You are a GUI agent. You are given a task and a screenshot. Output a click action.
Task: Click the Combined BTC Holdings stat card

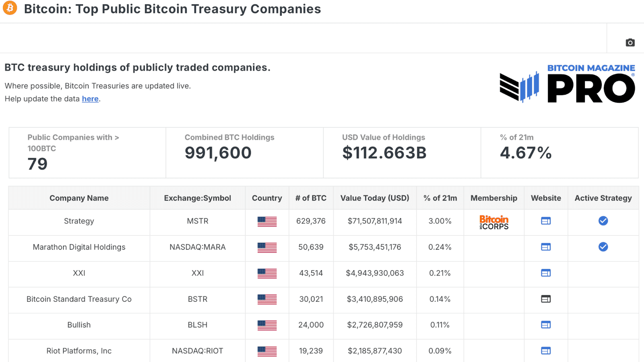(244, 153)
